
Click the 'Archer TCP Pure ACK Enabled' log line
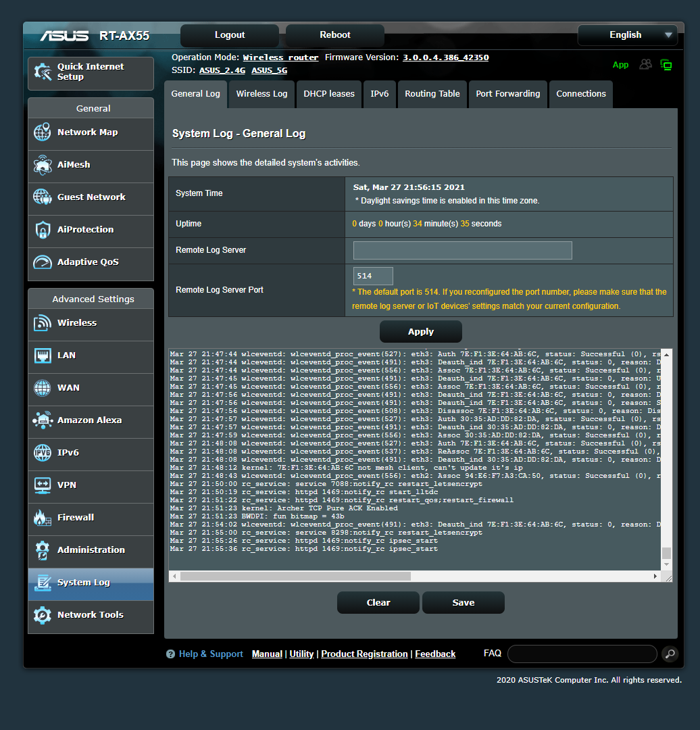[284, 508]
